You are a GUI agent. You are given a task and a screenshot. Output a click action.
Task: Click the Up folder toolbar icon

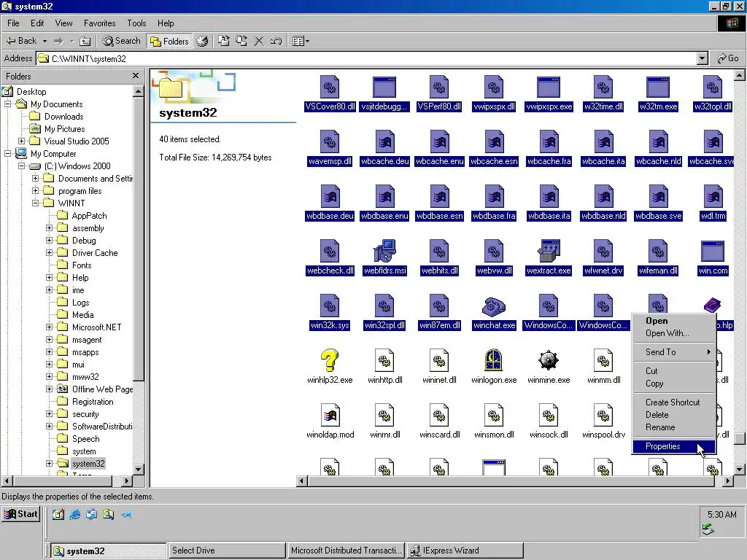click(85, 41)
